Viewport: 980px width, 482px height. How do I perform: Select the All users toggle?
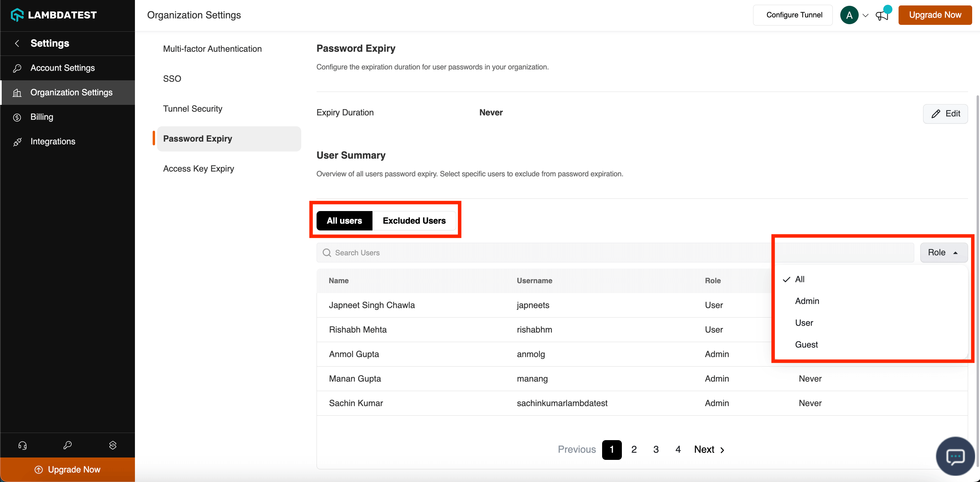pyautogui.click(x=344, y=221)
